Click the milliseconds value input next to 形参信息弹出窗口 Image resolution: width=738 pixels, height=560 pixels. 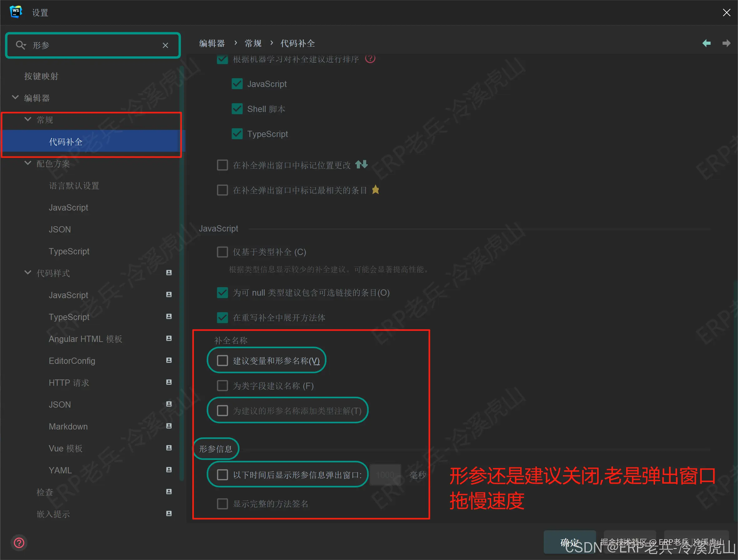(x=385, y=474)
